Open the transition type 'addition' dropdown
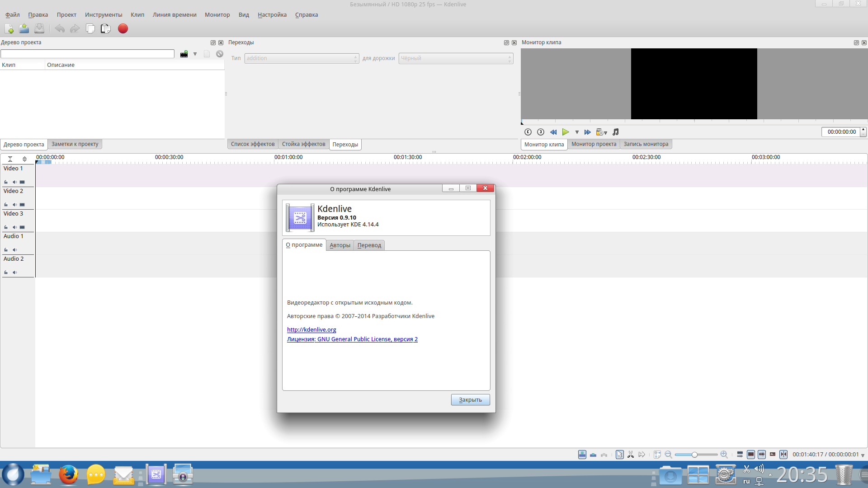The height and width of the screenshot is (488, 868). click(x=302, y=58)
